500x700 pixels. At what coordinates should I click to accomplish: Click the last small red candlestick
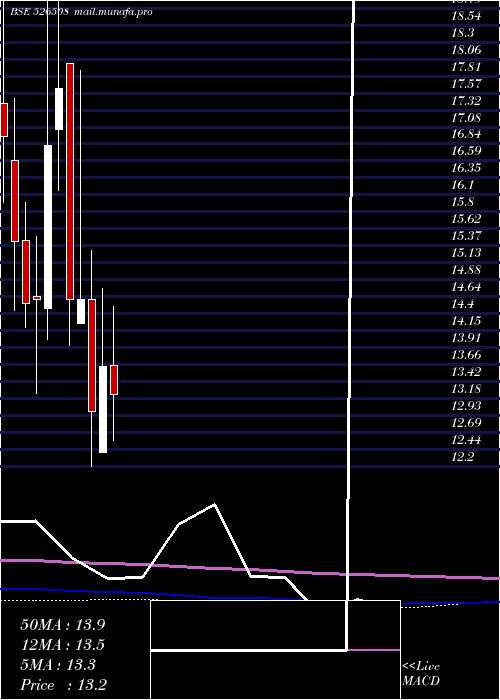pyautogui.click(x=114, y=380)
